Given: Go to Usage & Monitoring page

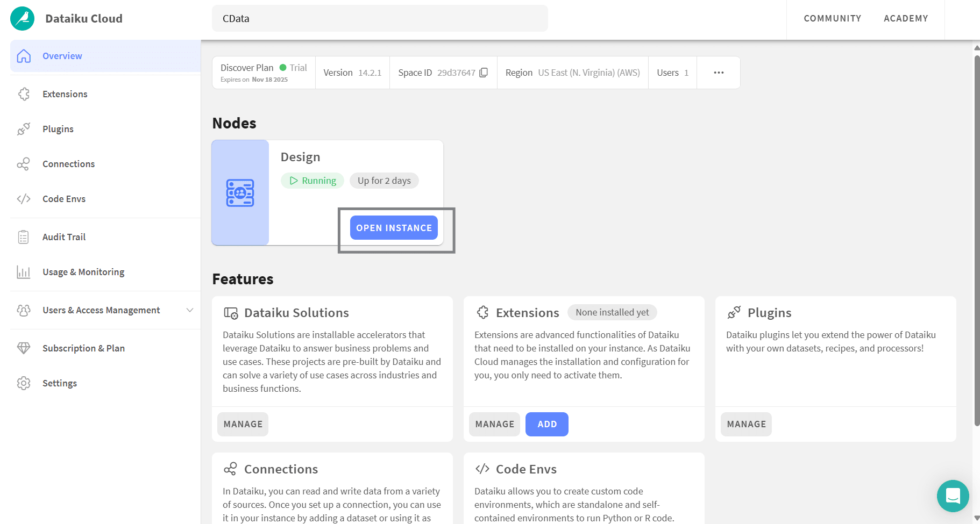Looking at the screenshot, I should 83,272.
